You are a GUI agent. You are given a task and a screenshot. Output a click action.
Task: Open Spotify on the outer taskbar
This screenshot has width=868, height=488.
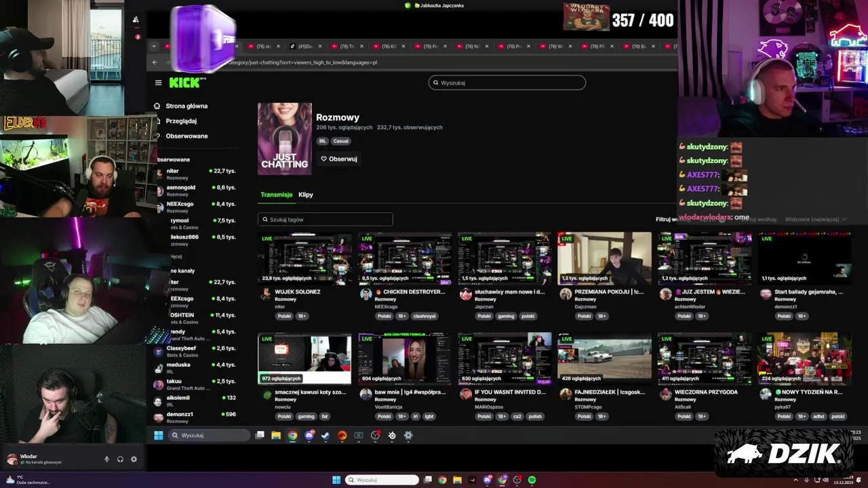click(x=532, y=480)
